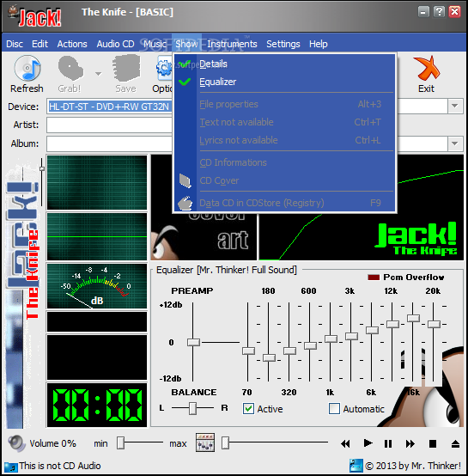
Task: Click the playback position slider handle
Action: coord(225,442)
